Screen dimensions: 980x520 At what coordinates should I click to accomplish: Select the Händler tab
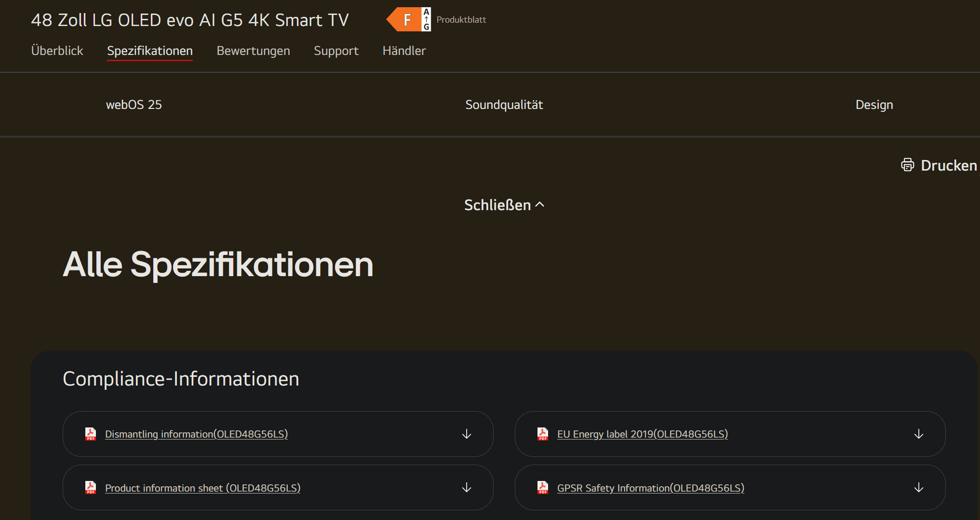(x=404, y=51)
